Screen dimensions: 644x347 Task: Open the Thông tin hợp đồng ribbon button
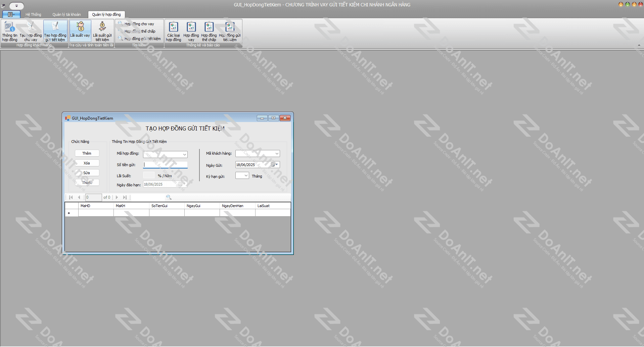point(10,31)
